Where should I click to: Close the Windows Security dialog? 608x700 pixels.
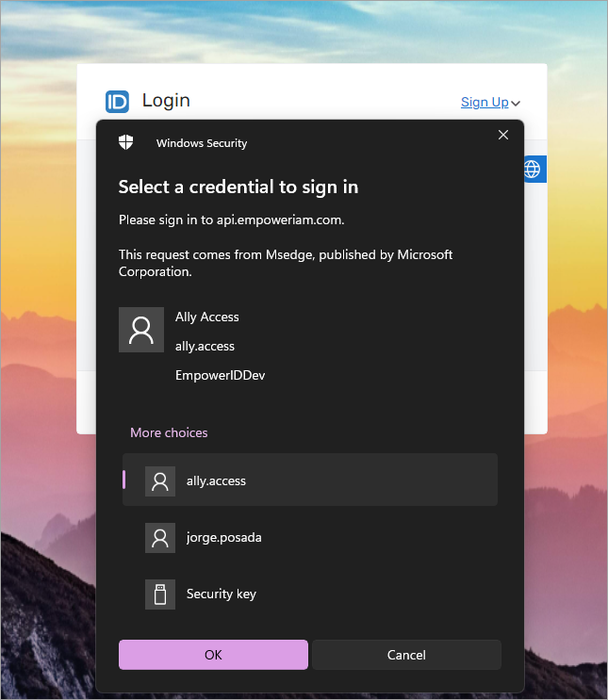click(x=503, y=135)
